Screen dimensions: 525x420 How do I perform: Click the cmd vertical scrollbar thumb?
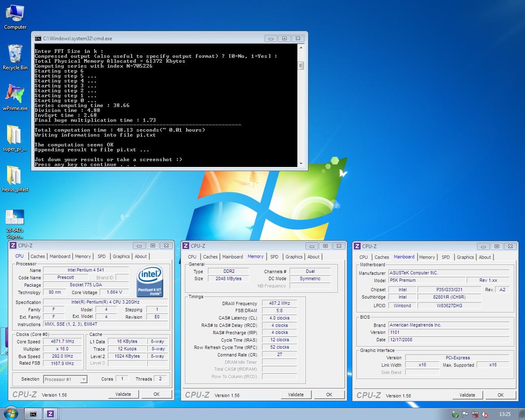(301, 66)
